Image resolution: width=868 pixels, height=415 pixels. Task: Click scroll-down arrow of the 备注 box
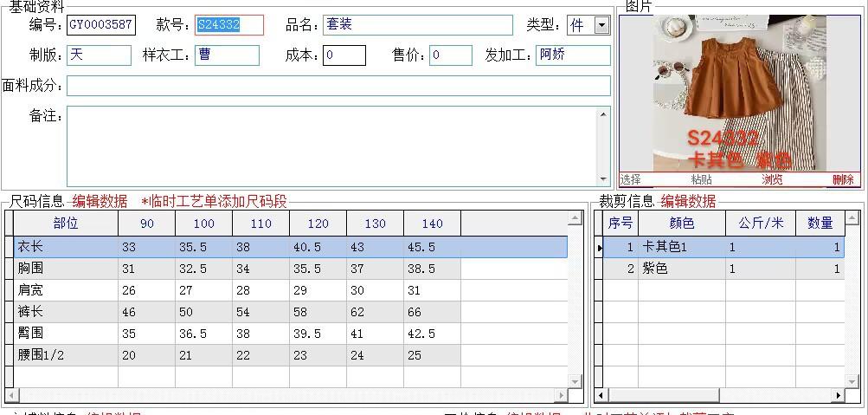pyautogui.click(x=603, y=179)
